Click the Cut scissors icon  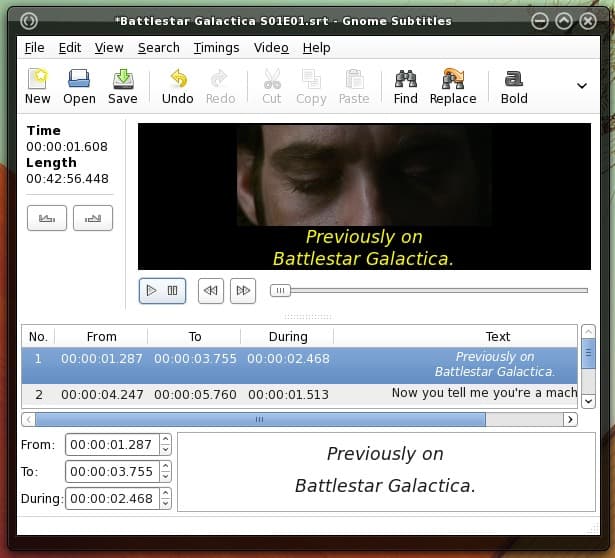pyautogui.click(x=272, y=86)
